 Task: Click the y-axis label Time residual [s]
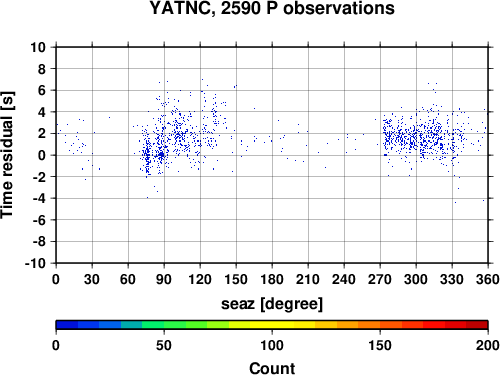pyautogui.click(x=7, y=155)
